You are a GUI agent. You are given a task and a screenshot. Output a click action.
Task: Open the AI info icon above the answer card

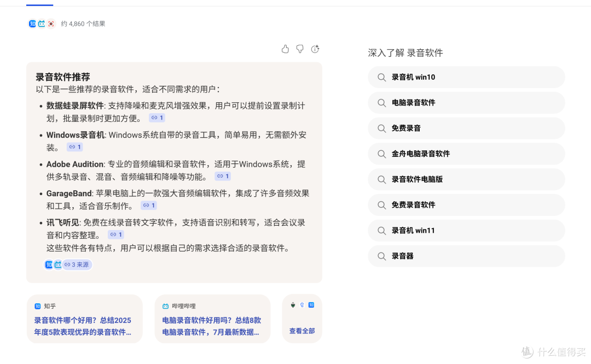click(x=315, y=49)
